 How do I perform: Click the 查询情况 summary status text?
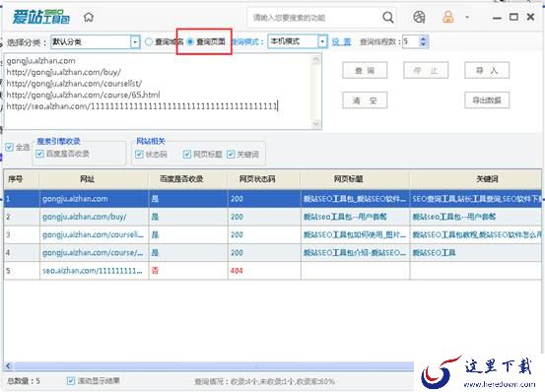(x=264, y=381)
